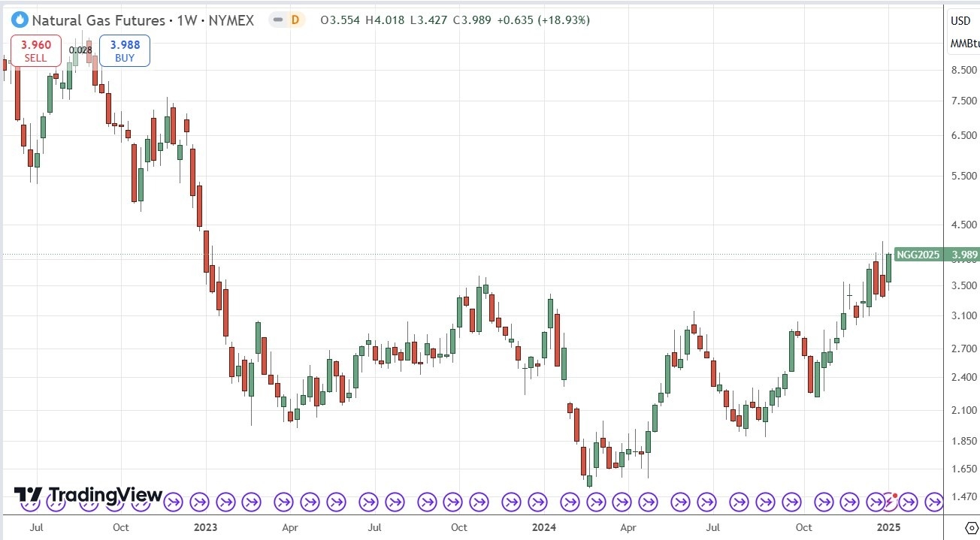980x540 pixels.
Task: Open symbol search via Natural Gas Futures title
Action: 98,20
